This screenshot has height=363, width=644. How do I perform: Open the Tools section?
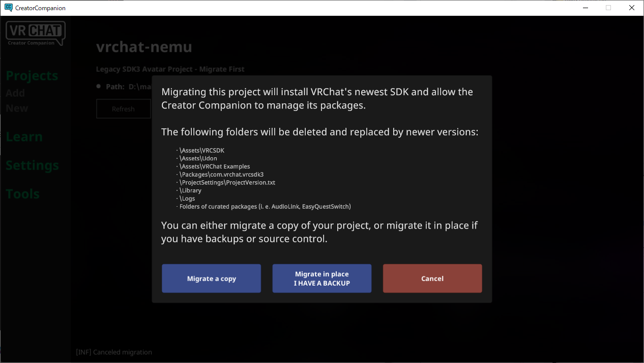[x=22, y=194]
